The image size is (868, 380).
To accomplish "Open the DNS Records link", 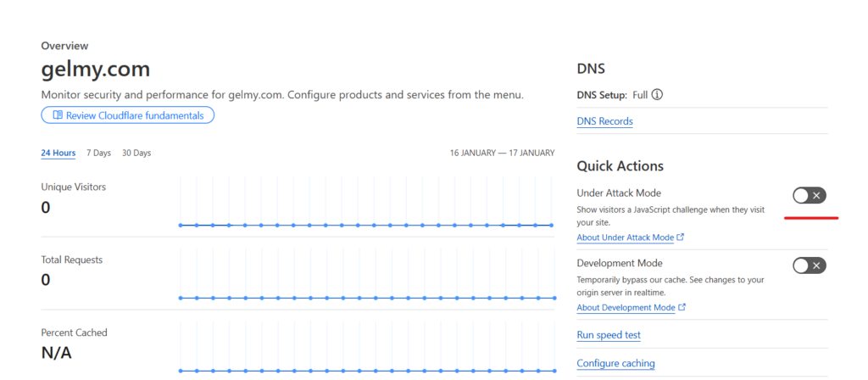I will (x=604, y=121).
